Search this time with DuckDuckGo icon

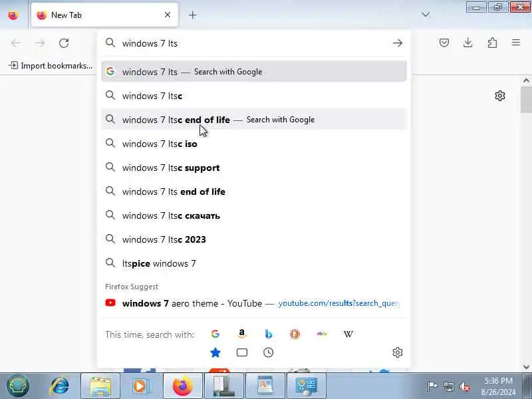295,334
